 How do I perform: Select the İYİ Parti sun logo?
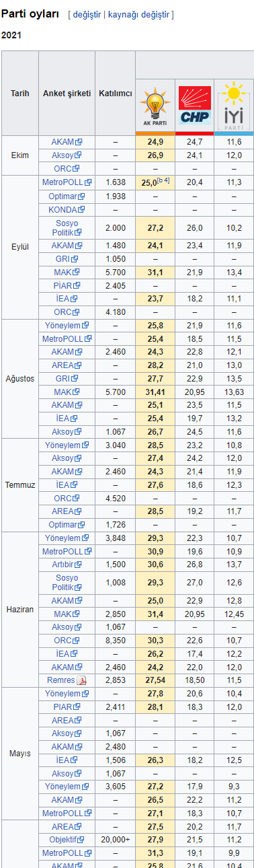click(x=234, y=105)
